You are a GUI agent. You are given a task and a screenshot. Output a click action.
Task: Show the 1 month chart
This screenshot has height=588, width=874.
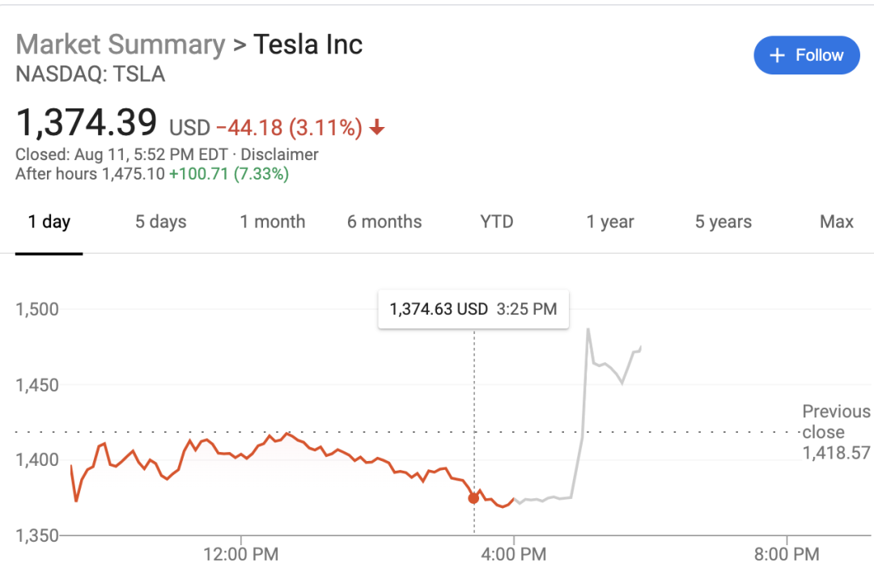coord(273,222)
